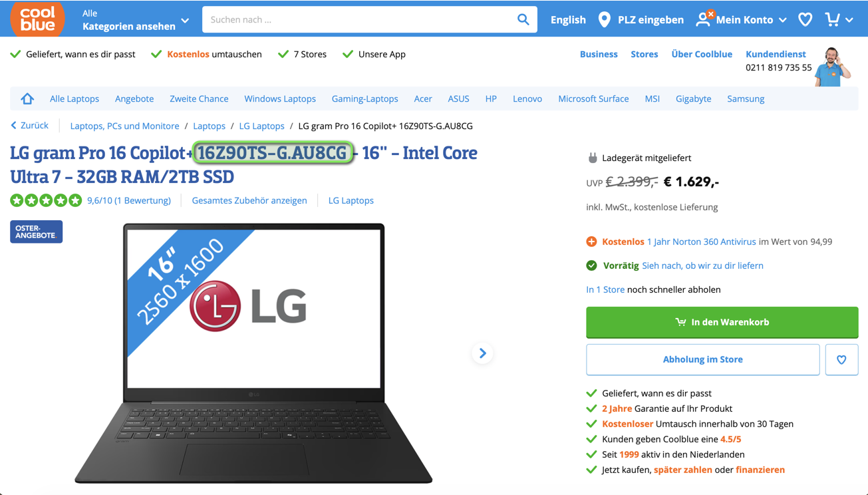Viewport: 868px width, 495px height.
Task: Go to the laptops home icon
Action: (x=27, y=99)
